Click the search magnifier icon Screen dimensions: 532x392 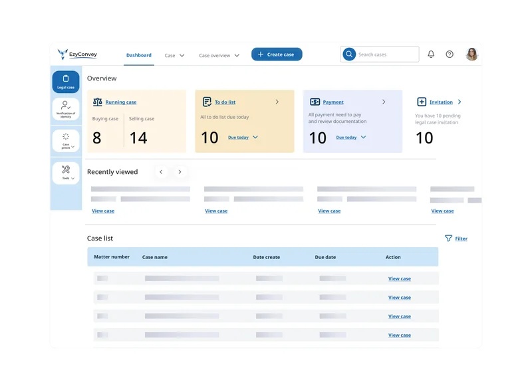coord(348,54)
